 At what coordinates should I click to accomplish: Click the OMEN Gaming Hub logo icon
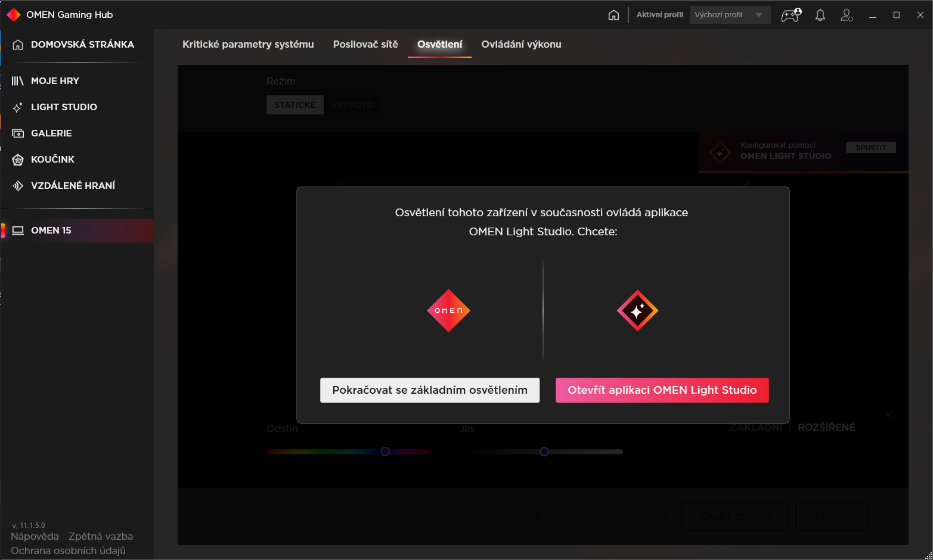click(x=14, y=14)
